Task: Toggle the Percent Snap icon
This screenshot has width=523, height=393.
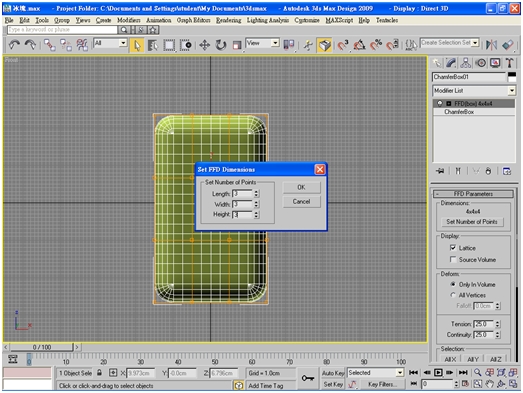Action: click(x=376, y=45)
